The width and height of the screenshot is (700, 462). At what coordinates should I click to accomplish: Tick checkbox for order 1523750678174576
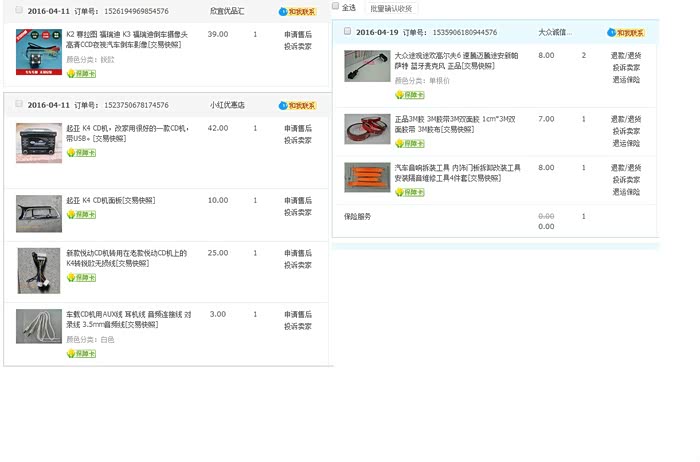pos(18,104)
